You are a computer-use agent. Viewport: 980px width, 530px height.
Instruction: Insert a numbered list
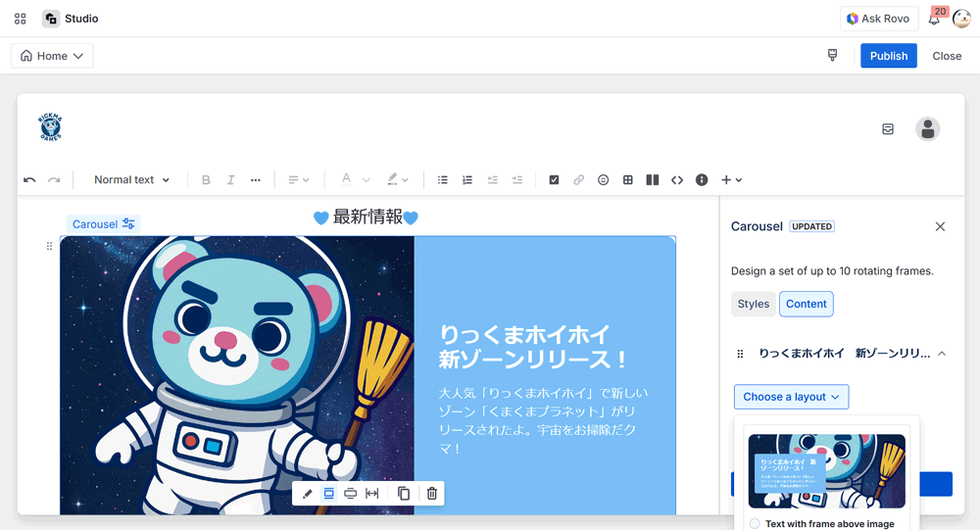(466, 180)
